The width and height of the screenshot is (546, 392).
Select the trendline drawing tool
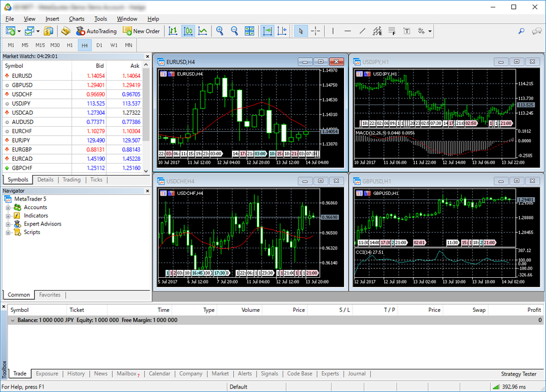(x=362, y=31)
